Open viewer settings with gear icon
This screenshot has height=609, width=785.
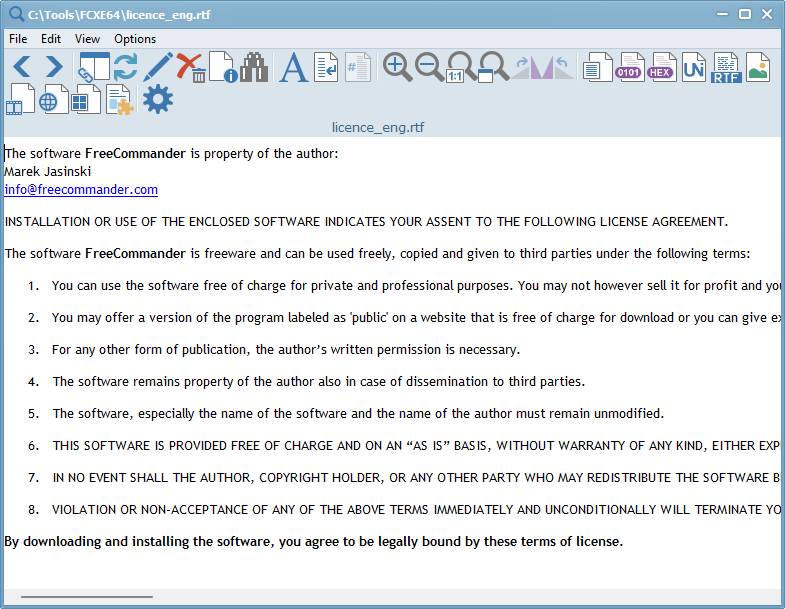pos(158,99)
